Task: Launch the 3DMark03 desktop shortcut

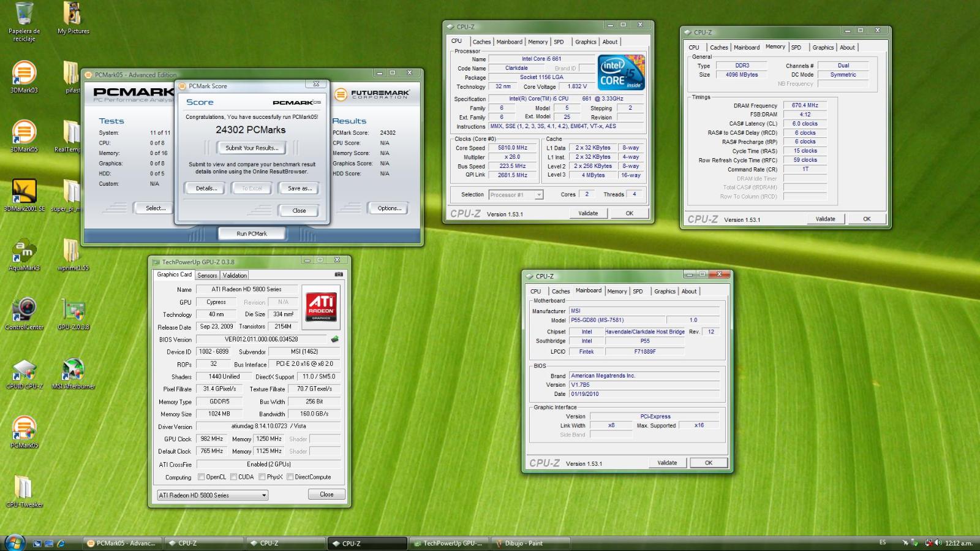Action: click(x=24, y=77)
